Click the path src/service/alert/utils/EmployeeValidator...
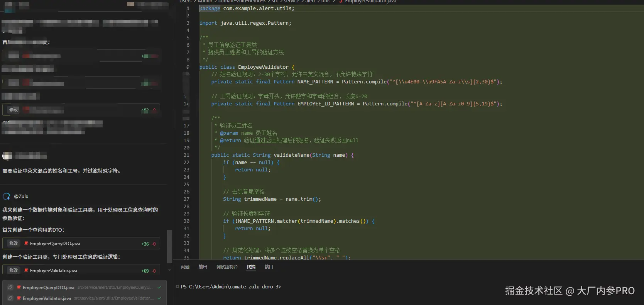This screenshot has width=644, height=305. [x=114, y=298]
